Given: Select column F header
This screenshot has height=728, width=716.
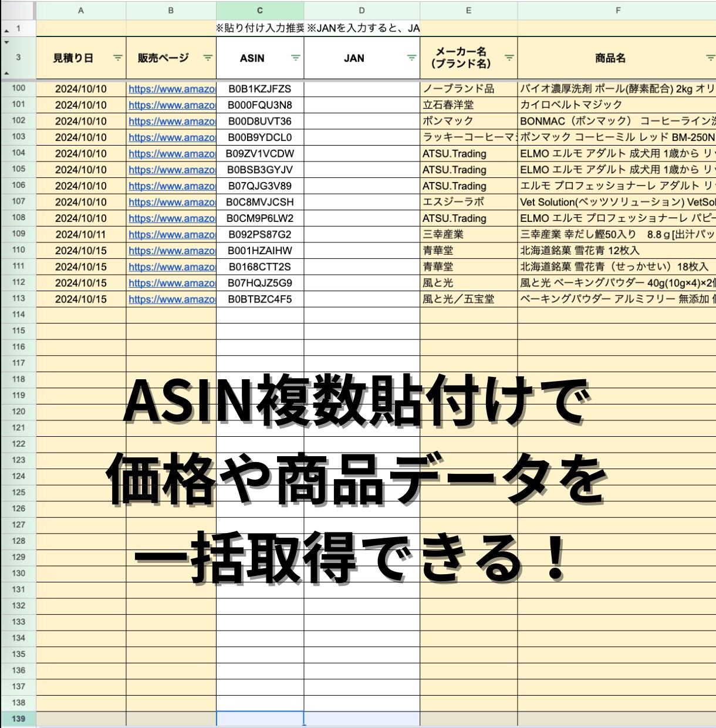Looking at the screenshot, I should pos(617,11).
